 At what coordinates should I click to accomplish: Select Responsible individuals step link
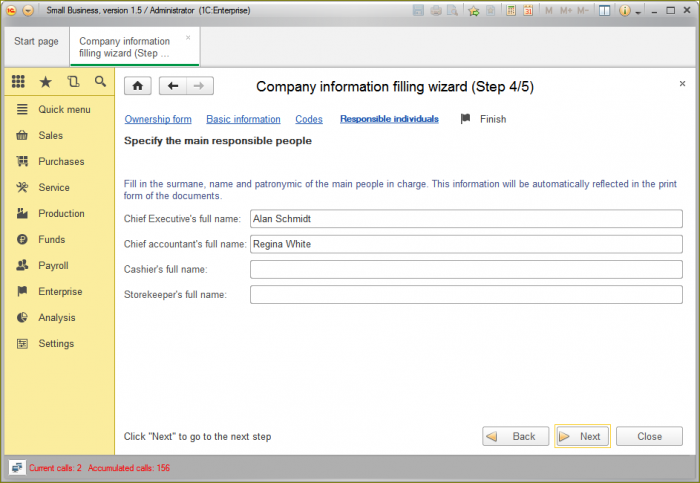[x=389, y=119]
